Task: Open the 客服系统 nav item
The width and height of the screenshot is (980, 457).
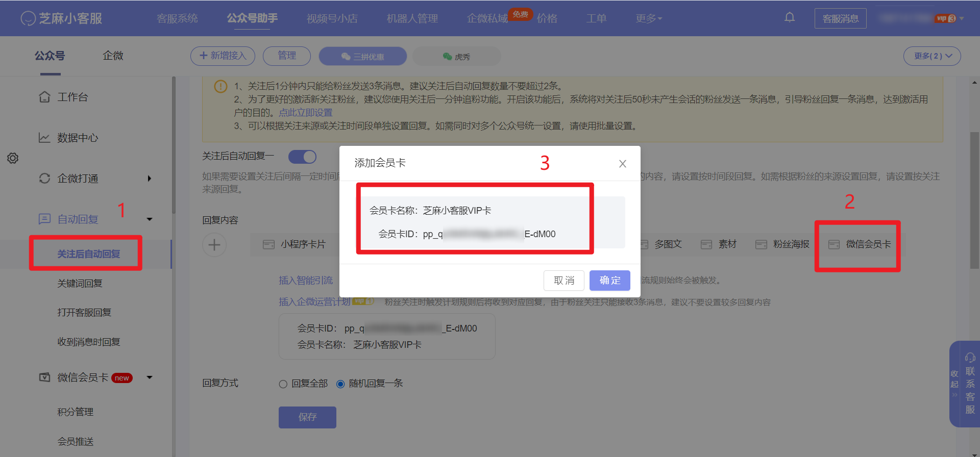Action: (177, 18)
